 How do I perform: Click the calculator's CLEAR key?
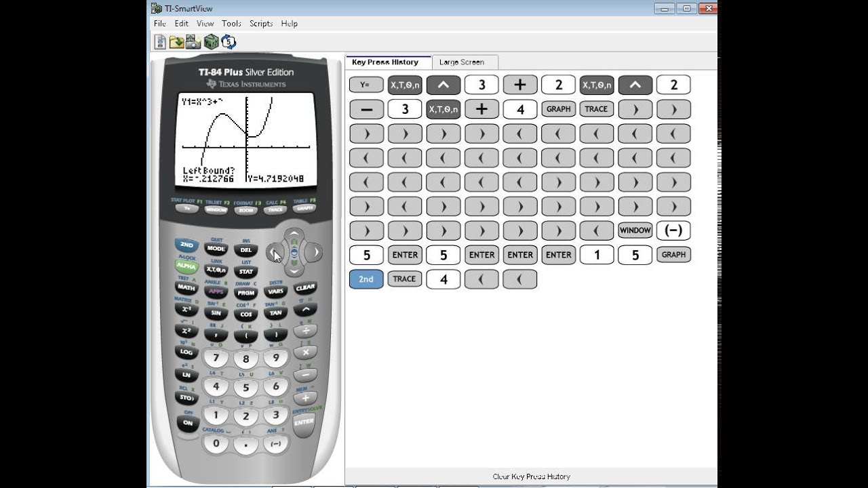305,287
